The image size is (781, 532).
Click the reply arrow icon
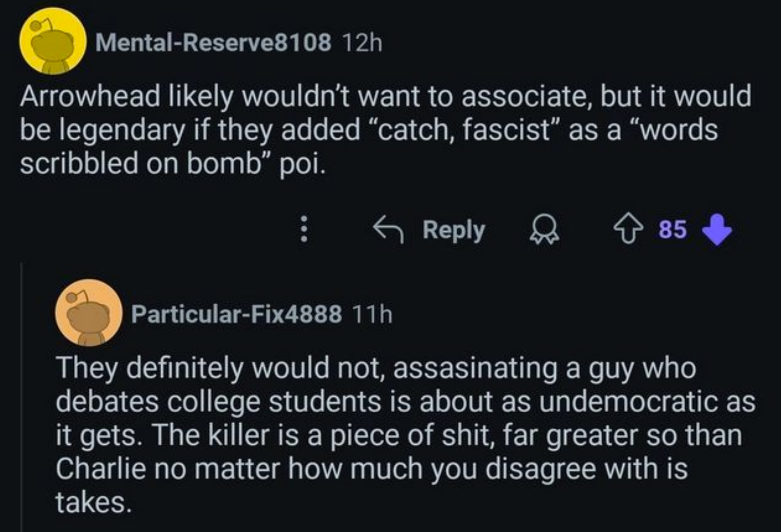(389, 230)
